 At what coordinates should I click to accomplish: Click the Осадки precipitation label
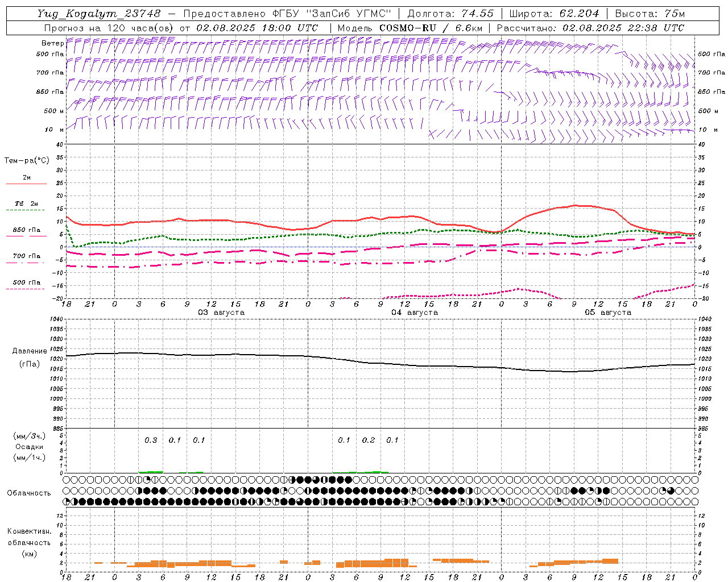click(29, 447)
